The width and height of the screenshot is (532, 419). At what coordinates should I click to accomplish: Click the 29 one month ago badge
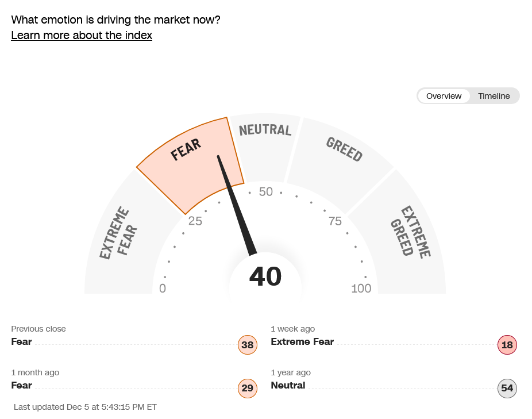point(247,389)
